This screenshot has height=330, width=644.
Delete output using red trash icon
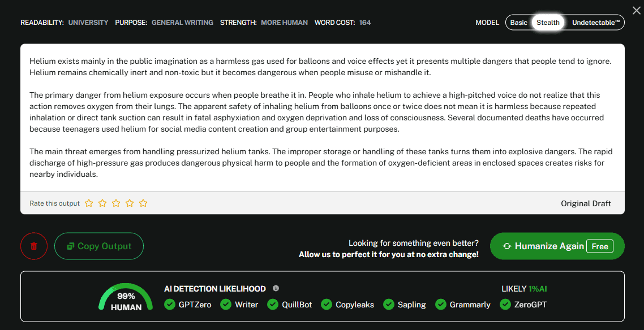[34, 246]
